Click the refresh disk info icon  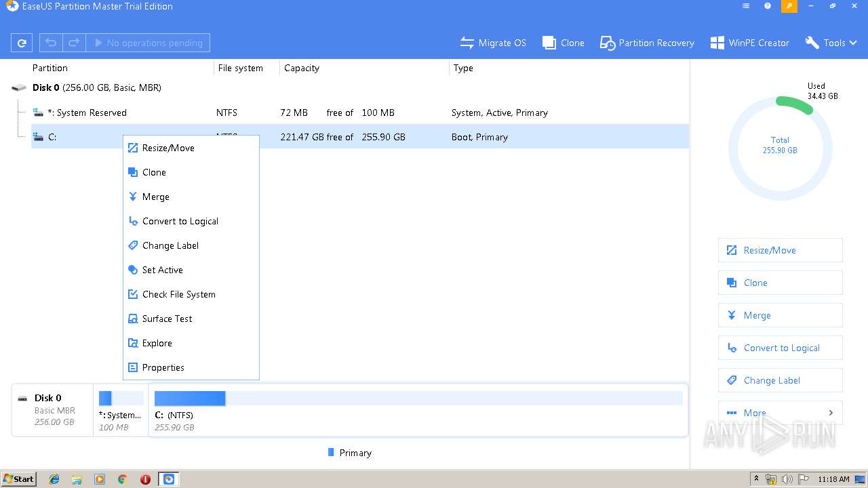point(22,43)
